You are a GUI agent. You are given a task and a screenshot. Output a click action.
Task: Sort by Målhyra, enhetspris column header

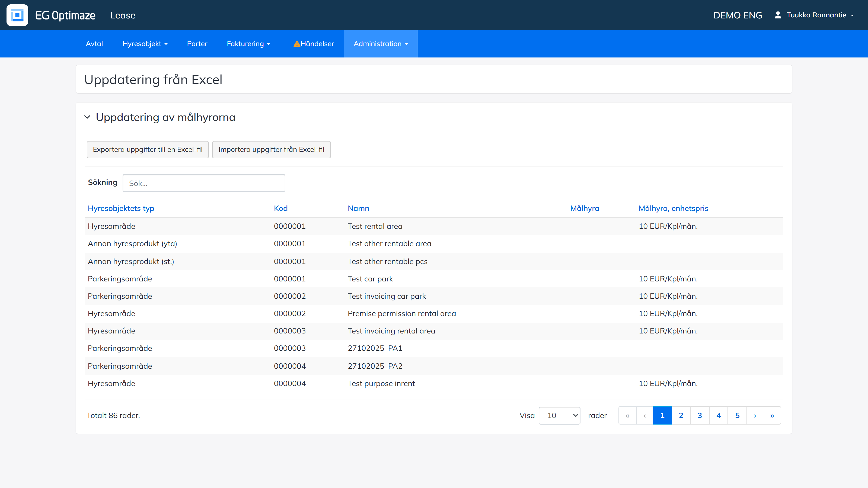(674, 208)
